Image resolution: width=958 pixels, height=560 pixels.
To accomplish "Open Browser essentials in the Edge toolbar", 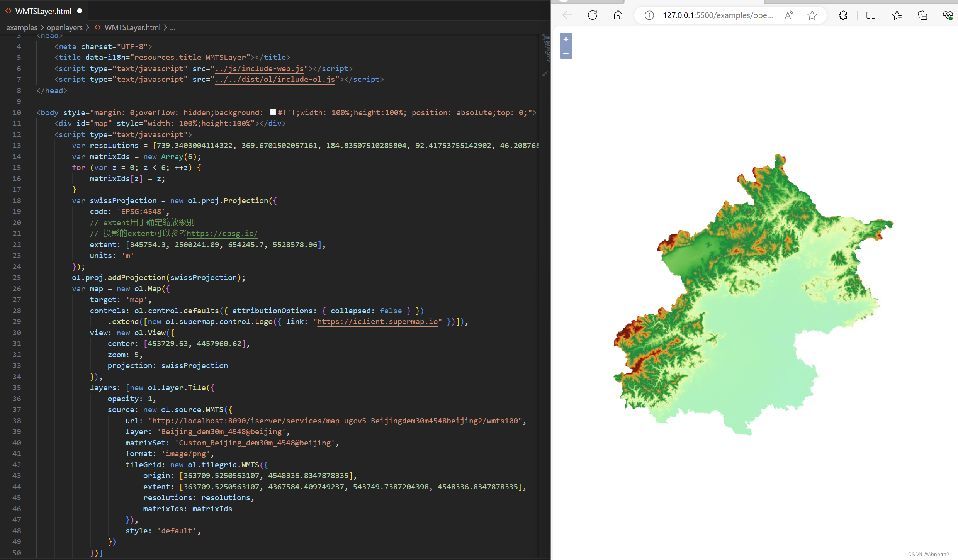I will (x=948, y=15).
